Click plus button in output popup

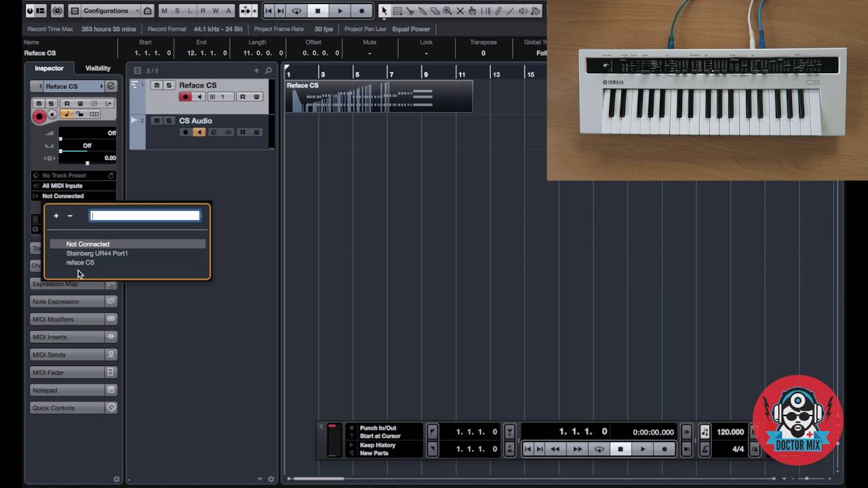[56, 216]
